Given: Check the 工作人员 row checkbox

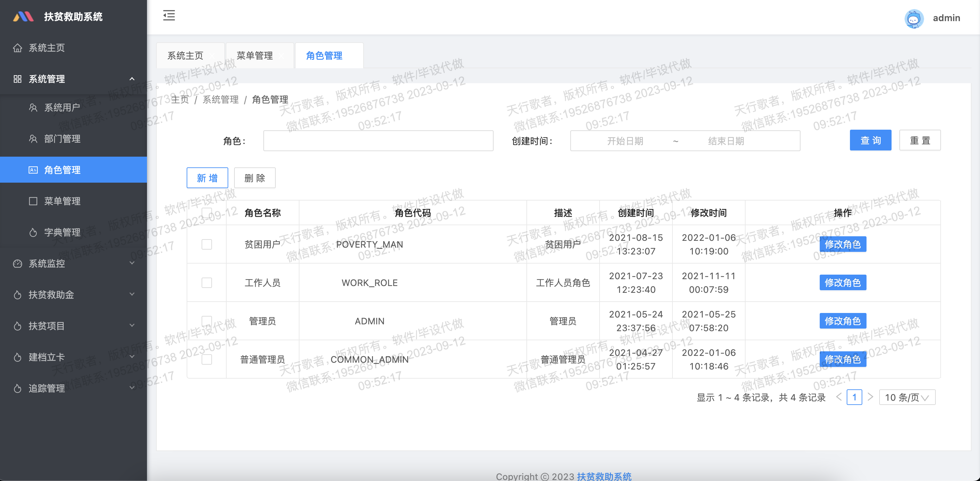Looking at the screenshot, I should 206,282.
